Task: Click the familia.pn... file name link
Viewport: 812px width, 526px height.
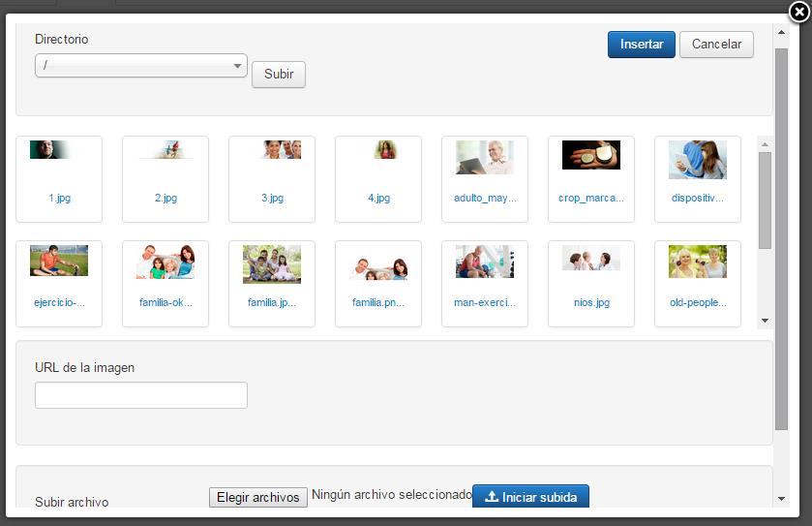Action: point(378,302)
